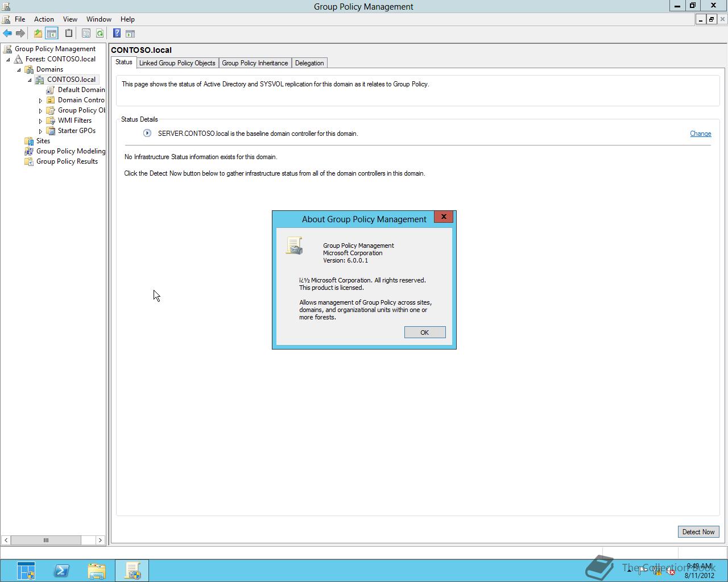Screen dimensions: 728x582
Task: Open File Explorer from the taskbar
Action: click(x=97, y=571)
